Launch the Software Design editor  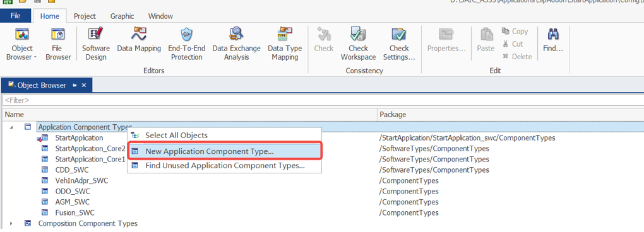point(96,44)
